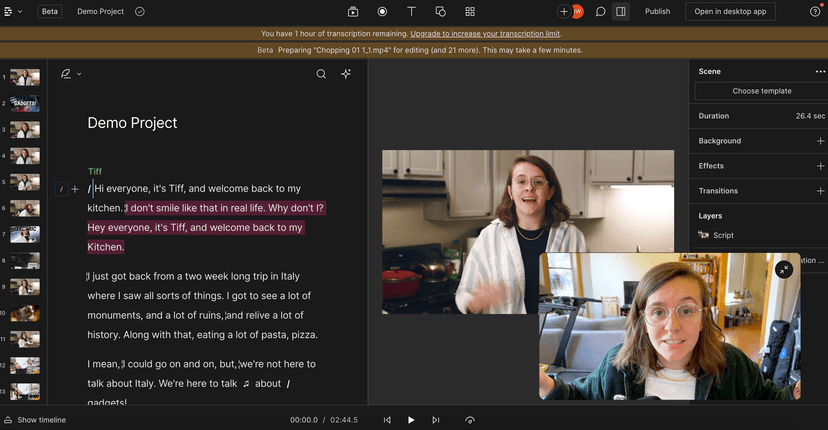Click the highlighted text 'Hey everyone, it's Tiff'

click(137, 228)
